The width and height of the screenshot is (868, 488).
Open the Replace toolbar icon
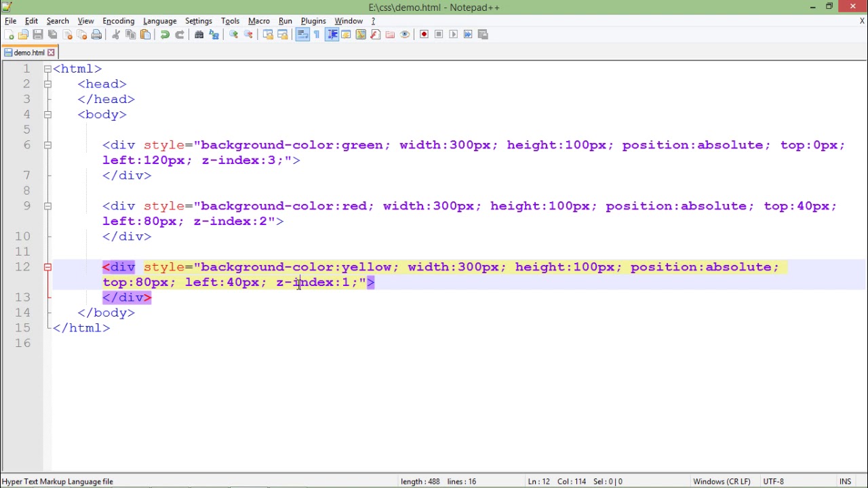click(x=214, y=35)
